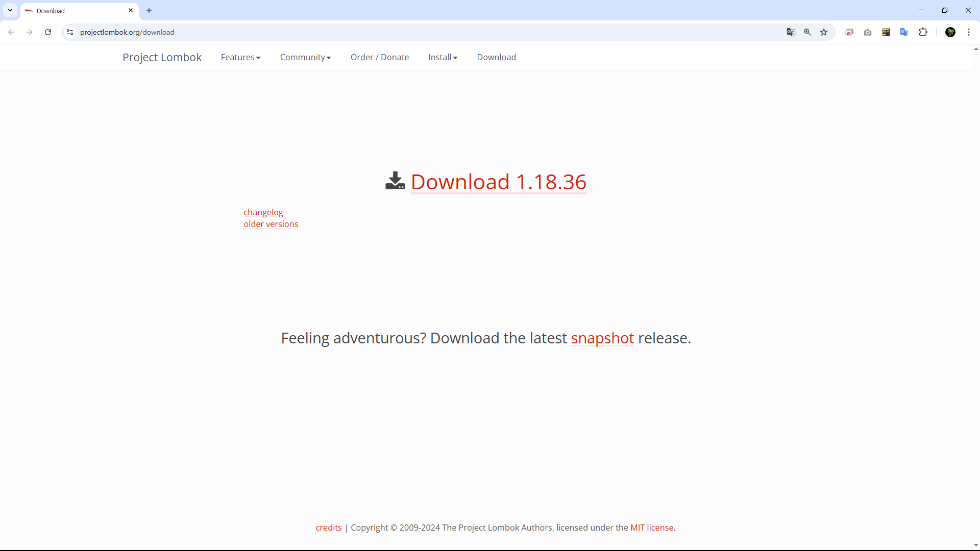Open the older versions link
The height and width of the screenshot is (551, 980).
(271, 224)
